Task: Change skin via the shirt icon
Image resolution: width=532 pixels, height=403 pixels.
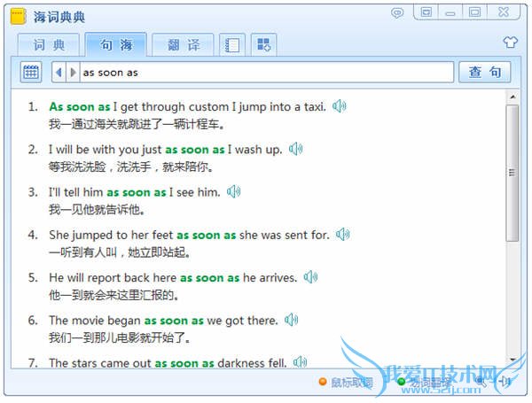Action: pyautogui.click(x=510, y=43)
